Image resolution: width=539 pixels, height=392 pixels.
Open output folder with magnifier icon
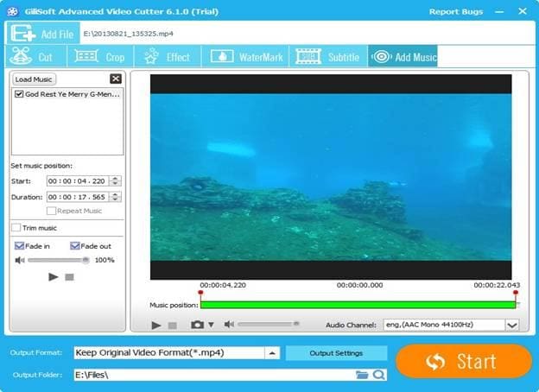point(379,375)
